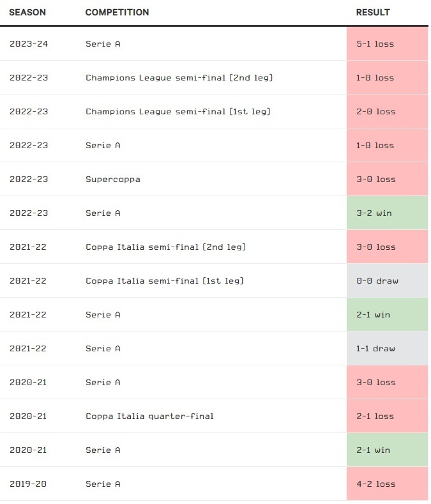Click the 2023-24 season cell

[x=29, y=44]
